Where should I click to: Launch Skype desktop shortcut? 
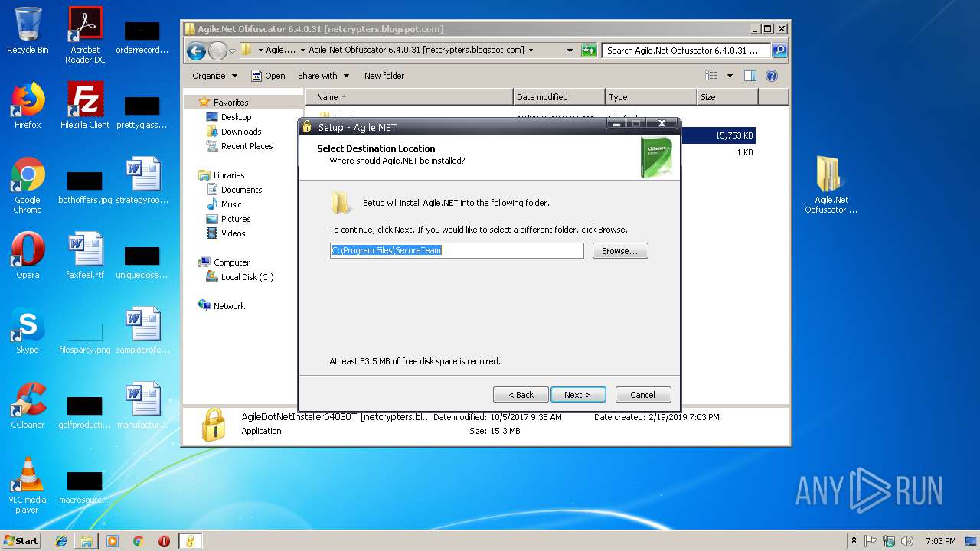28,331
